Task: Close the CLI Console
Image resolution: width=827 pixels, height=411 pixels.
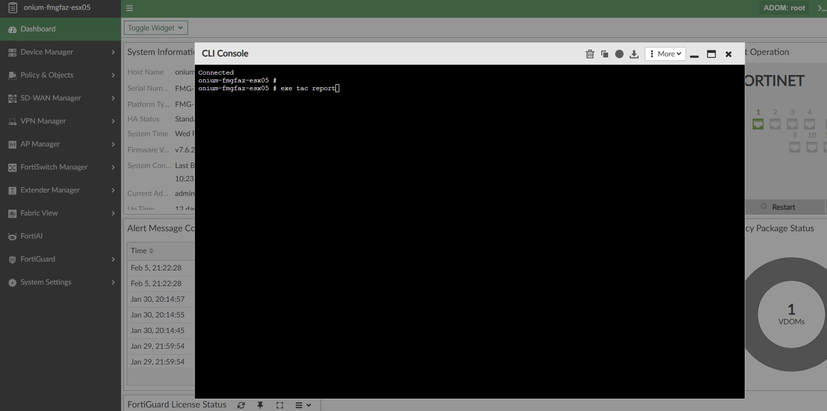Action: [728, 54]
